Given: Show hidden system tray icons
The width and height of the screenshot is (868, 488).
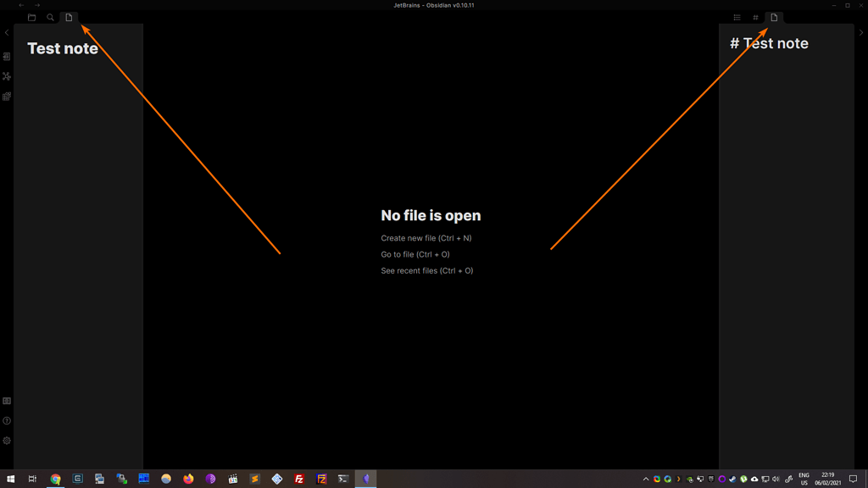Looking at the screenshot, I should (x=646, y=479).
